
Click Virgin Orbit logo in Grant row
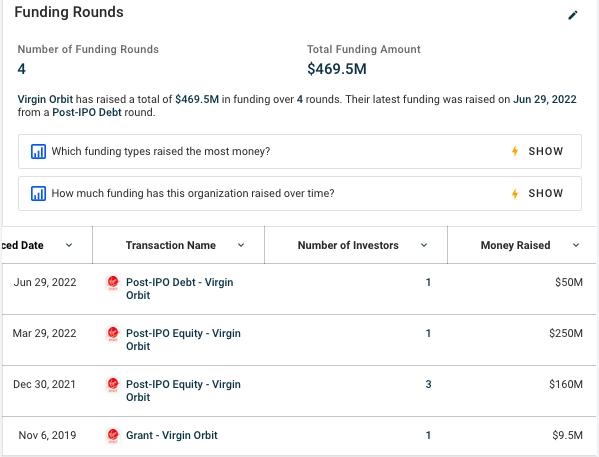coord(113,436)
